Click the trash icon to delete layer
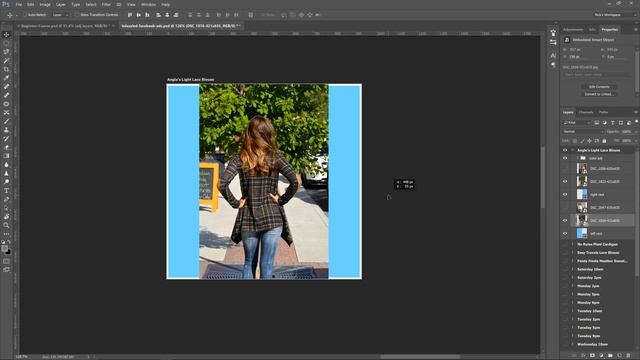 tap(629, 356)
